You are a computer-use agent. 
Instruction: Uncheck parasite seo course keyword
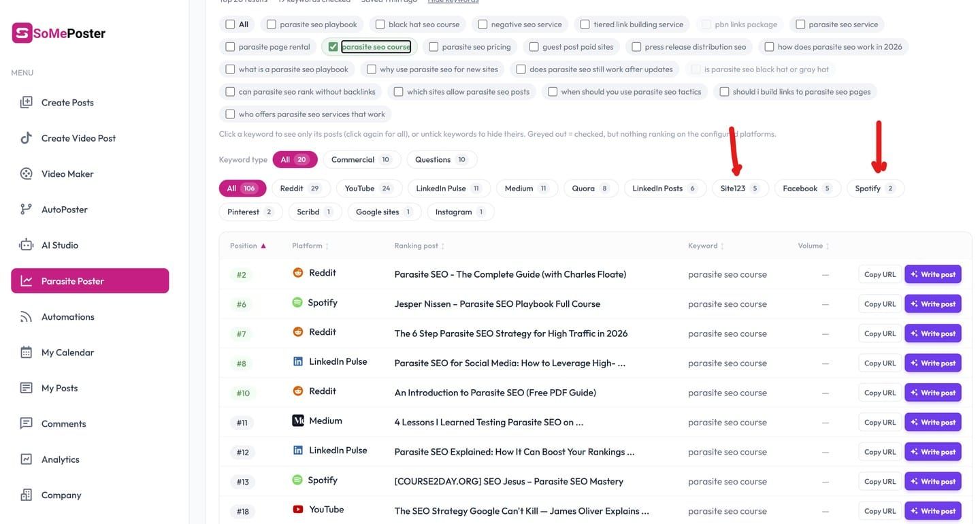click(x=333, y=47)
